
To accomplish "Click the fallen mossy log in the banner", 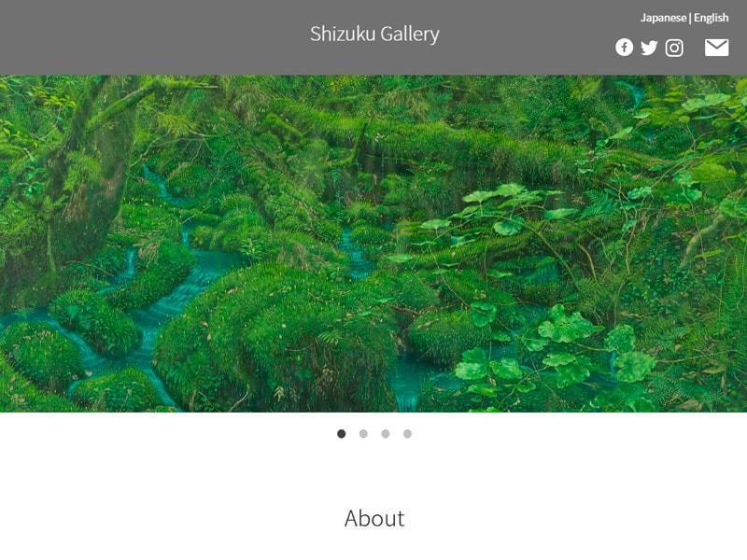I will pos(453,143).
